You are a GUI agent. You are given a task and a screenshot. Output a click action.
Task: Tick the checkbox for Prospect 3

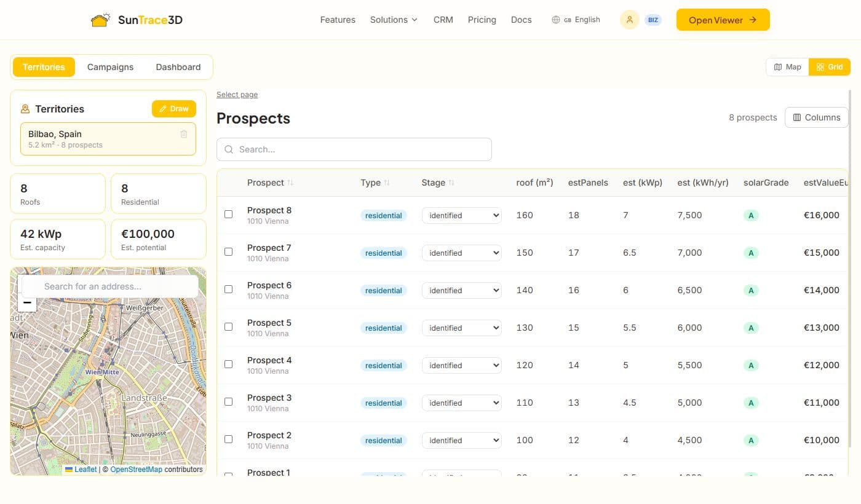tap(229, 402)
